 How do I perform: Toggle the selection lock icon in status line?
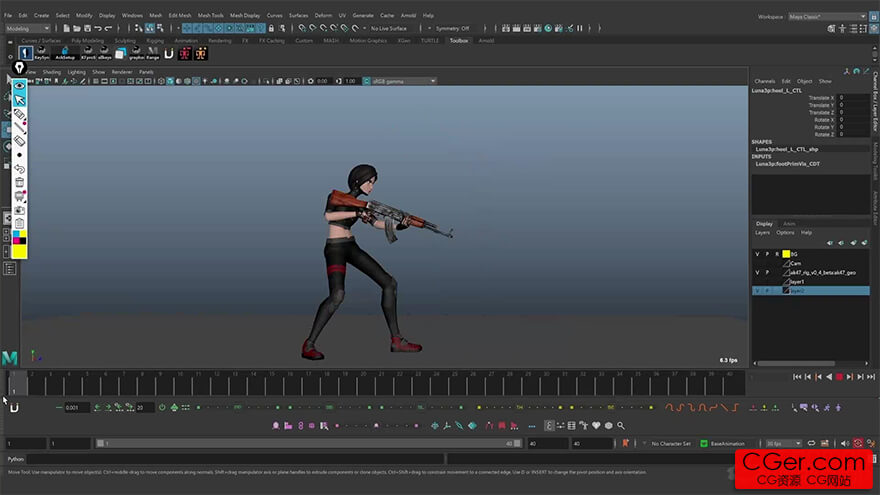click(x=271, y=28)
